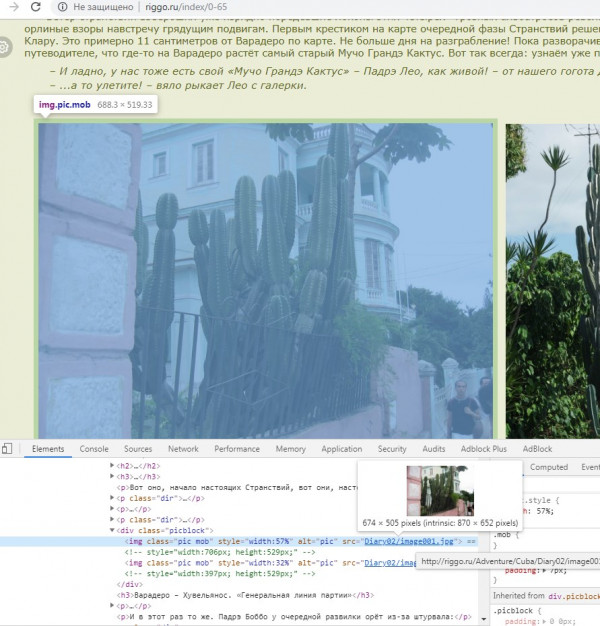The height and width of the screenshot is (626, 600).
Task: Click the settings gear on the page's left edge
Action: coord(4,47)
